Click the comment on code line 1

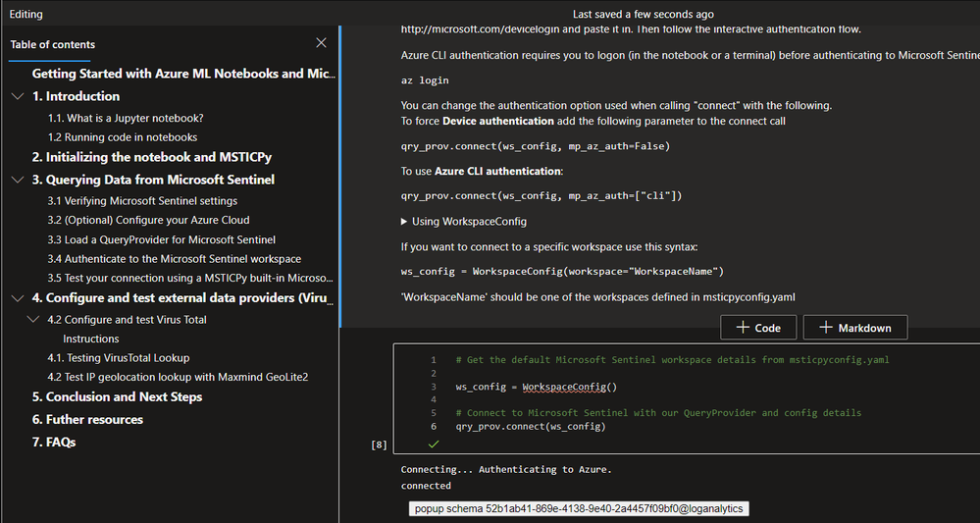(673, 360)
